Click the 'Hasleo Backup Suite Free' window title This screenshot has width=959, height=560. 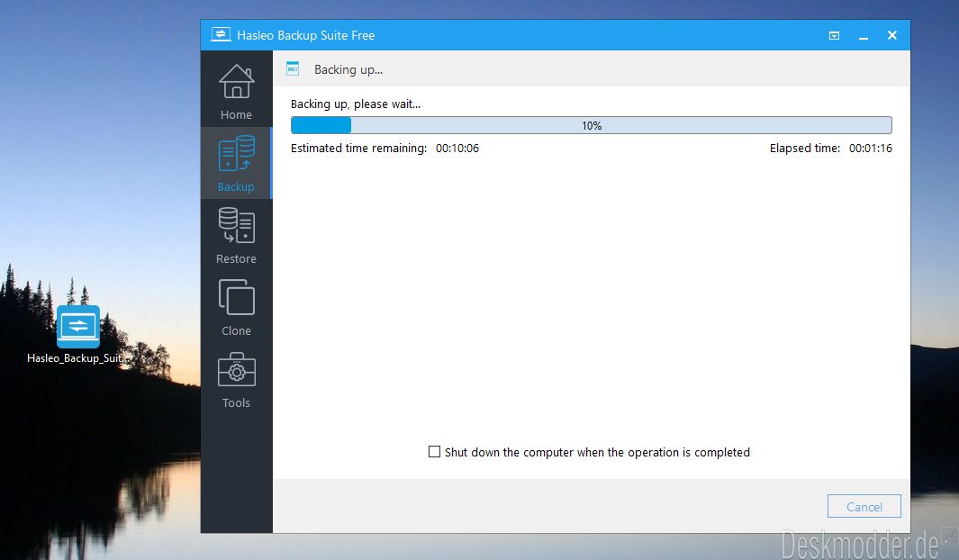click(306, 35)
